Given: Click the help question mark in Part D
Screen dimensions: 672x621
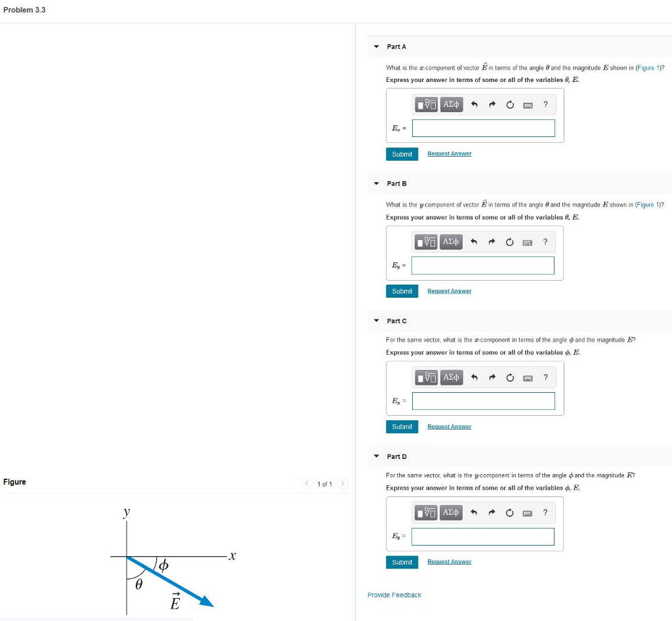Looking at the screenshot, I should click(x=545, y=512).
